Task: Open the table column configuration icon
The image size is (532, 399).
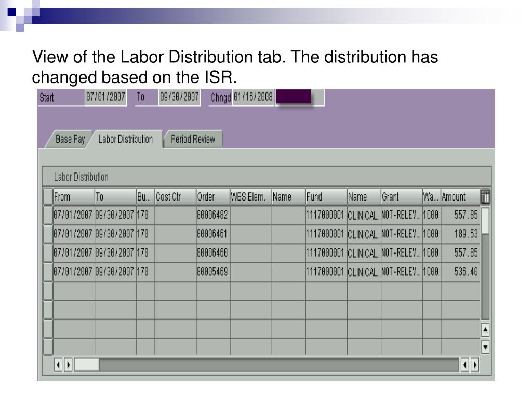Action: click(x=485, y=197)
